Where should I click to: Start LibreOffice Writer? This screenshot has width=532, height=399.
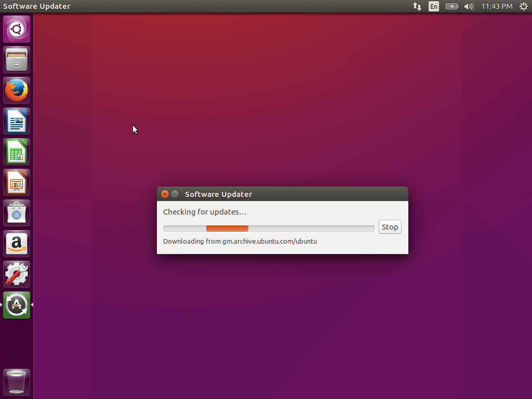pos(16,121)
